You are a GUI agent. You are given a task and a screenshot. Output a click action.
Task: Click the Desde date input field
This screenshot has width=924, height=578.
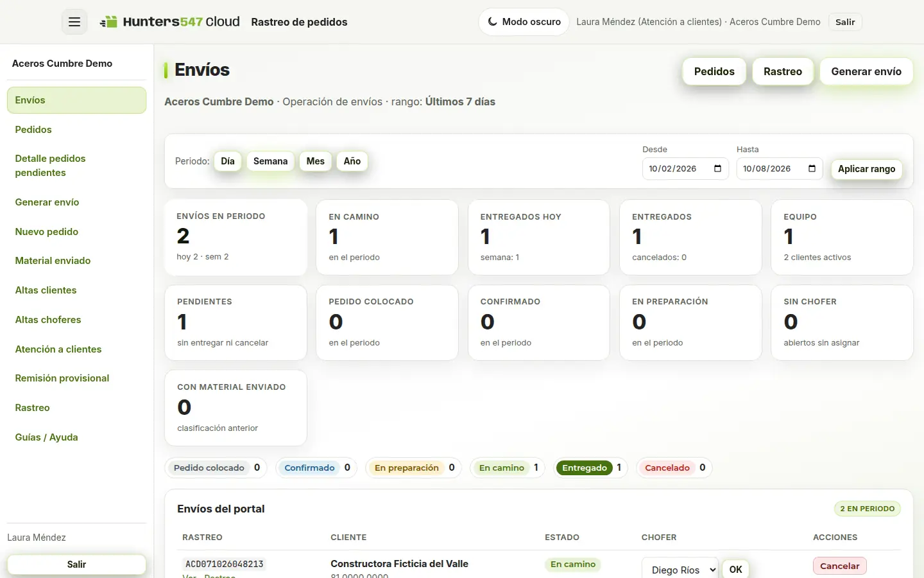[685, 169]
